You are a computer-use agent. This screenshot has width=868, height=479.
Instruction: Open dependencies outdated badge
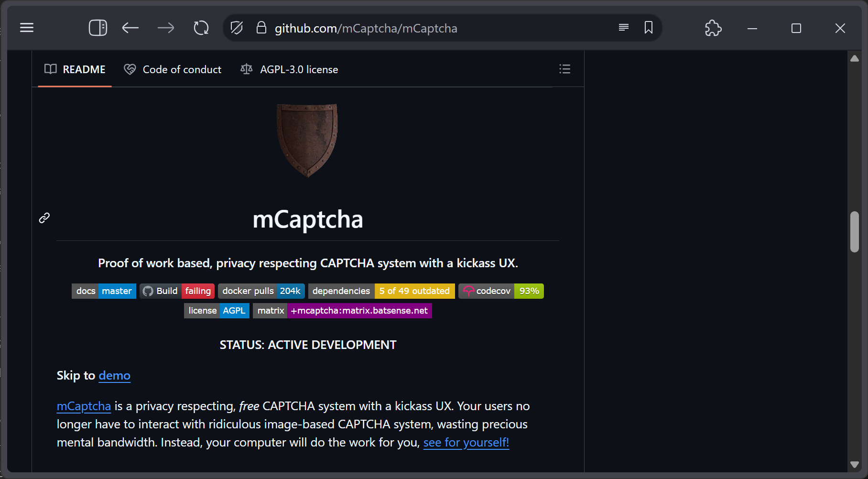point(381,291)
